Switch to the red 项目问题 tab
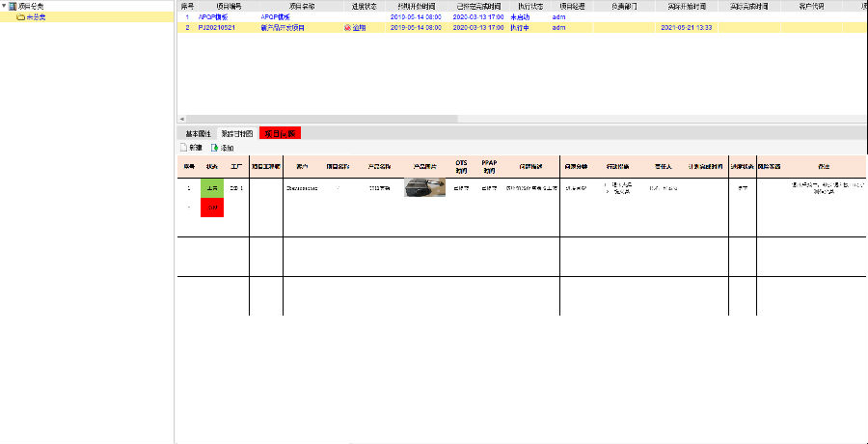The height and width of the screenshot is (444, 868). (x=280, y=133)
